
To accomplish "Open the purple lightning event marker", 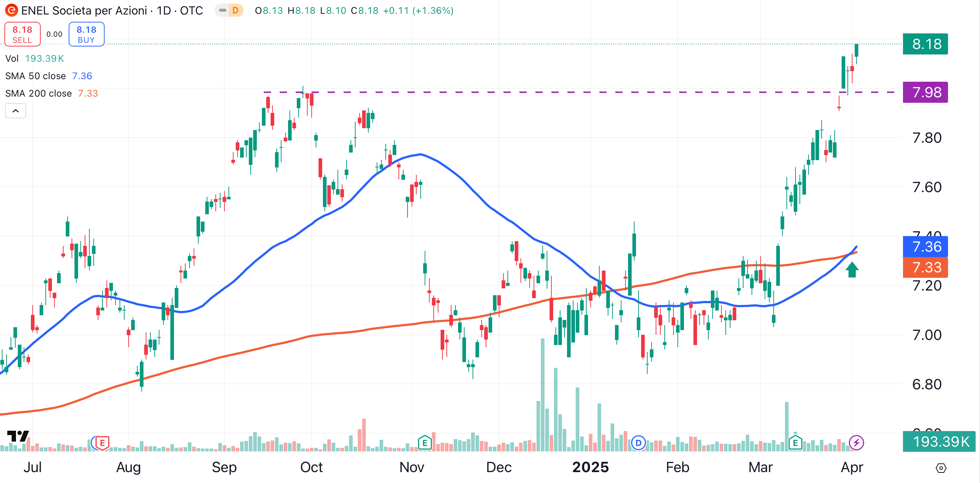I will (856, 443).
